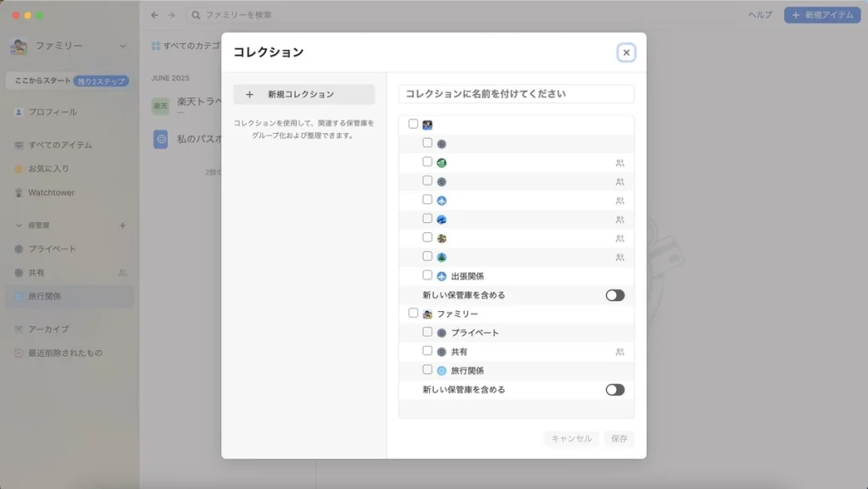The image size is (868, 489).
Task: Enable 新しい保管庫を含める toggle under ファミリー
Action: pos(615,390)
